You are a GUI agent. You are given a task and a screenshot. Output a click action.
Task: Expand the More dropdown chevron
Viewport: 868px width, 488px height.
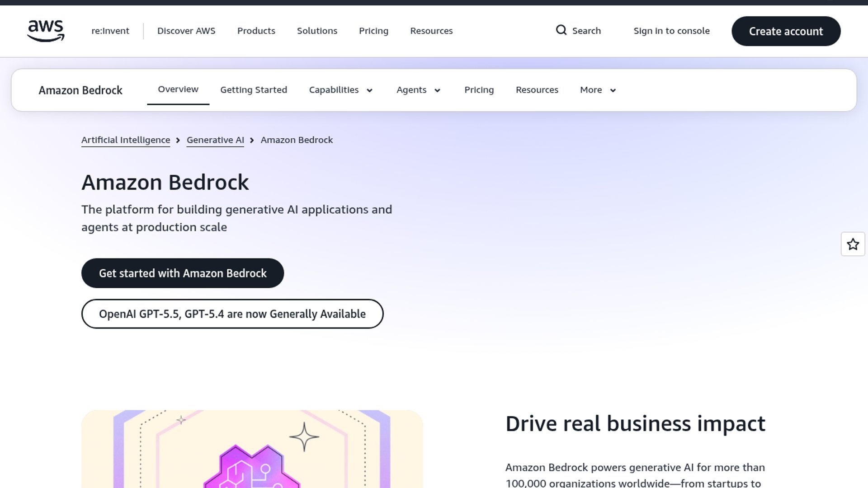pyautogui.click(x=613, y=90)
